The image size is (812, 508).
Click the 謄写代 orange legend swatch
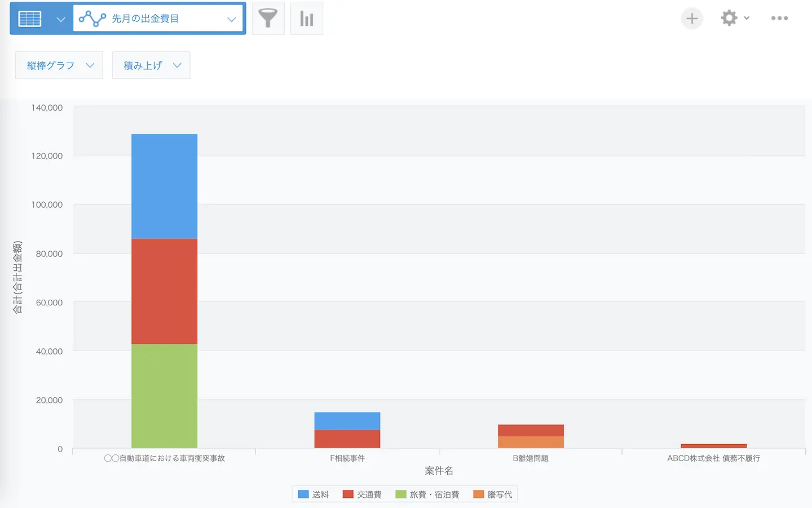pos(479,494)
